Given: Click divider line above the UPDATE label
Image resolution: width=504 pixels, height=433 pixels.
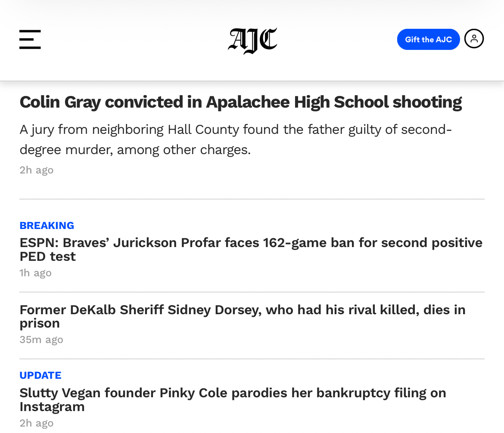Looking at the screenshot, I should pos(252,359).
